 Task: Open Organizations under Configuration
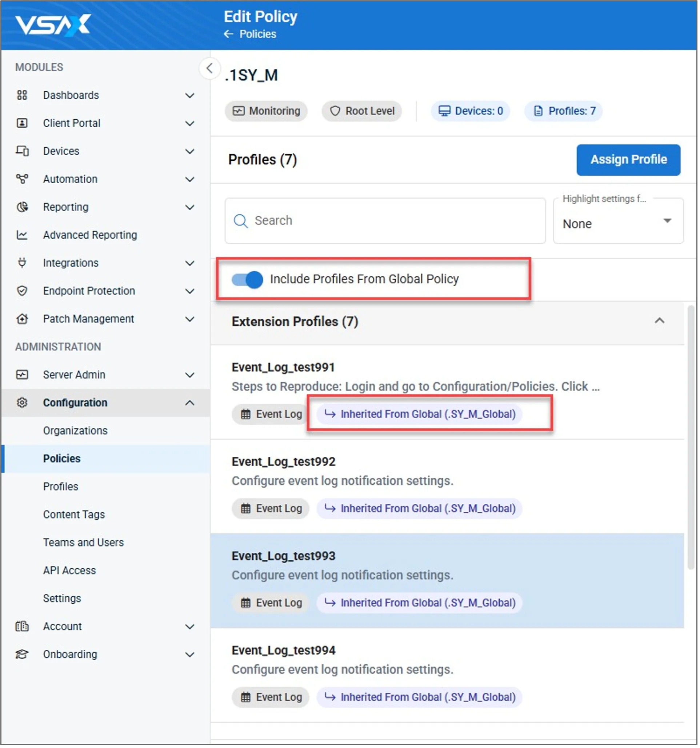(x=75, y=431)
